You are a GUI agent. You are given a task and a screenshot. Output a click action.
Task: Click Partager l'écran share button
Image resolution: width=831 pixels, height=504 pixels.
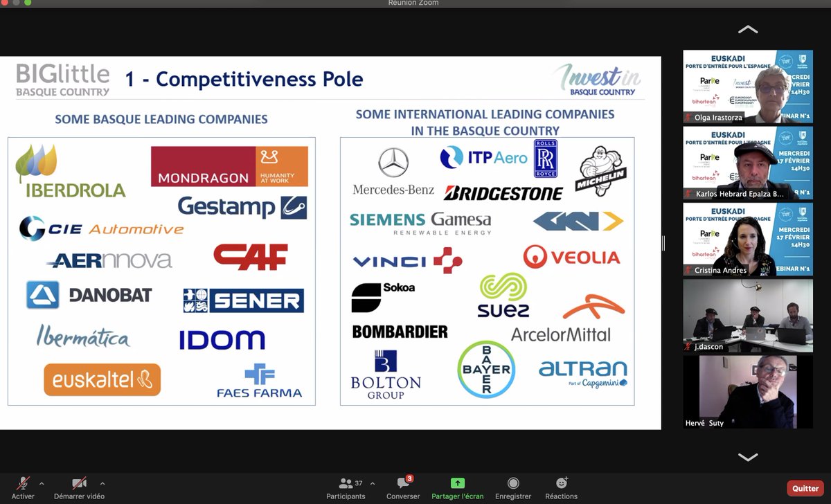457,487
